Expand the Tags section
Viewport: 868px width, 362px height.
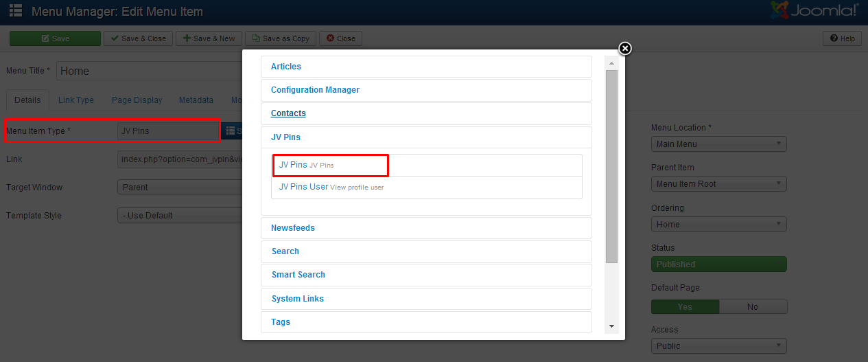pyautogui.click(x=426, y=322)
